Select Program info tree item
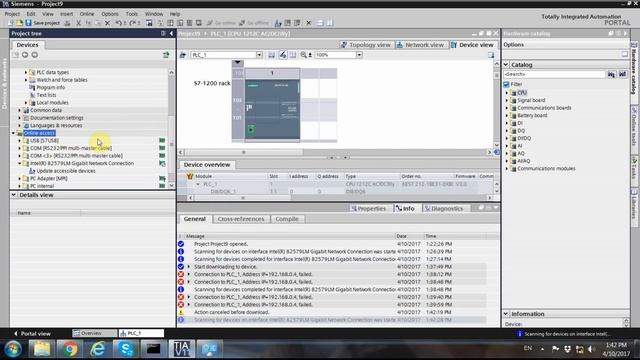The height and width of the screenshot is (360, 640). click(x=51, y=87)
